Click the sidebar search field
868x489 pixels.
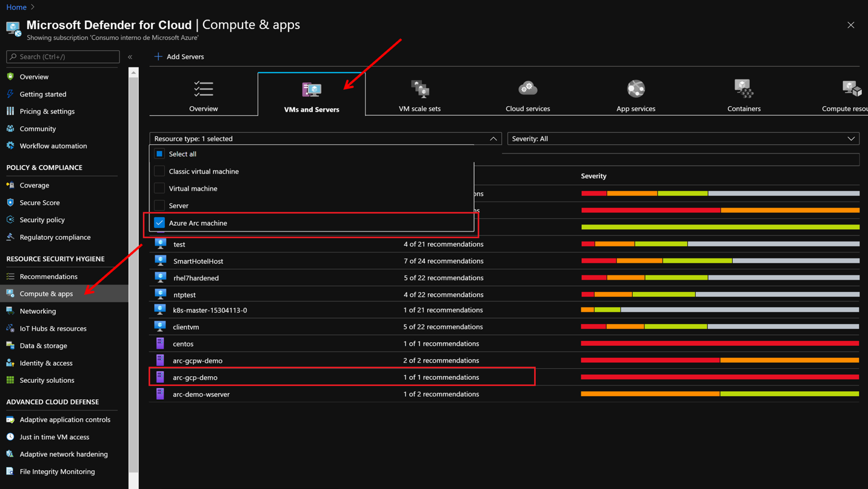pyautogui.click(x=63, y=56)
